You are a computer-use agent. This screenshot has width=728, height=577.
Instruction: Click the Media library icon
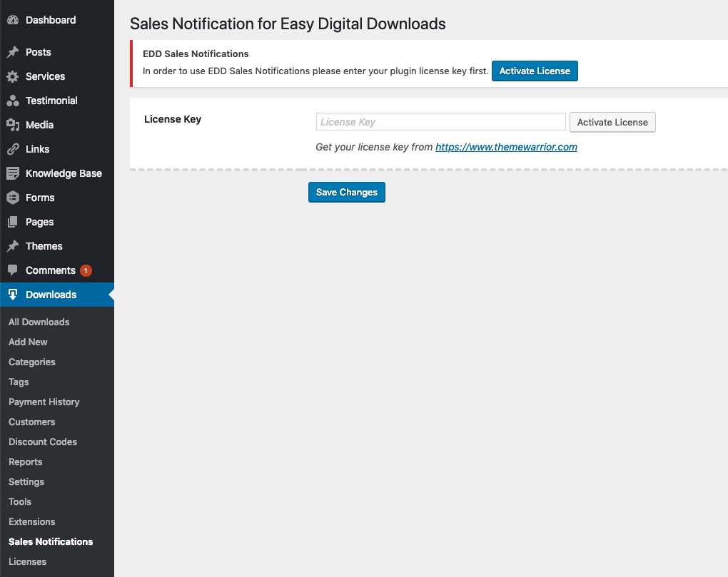click(x=13, y=125)
